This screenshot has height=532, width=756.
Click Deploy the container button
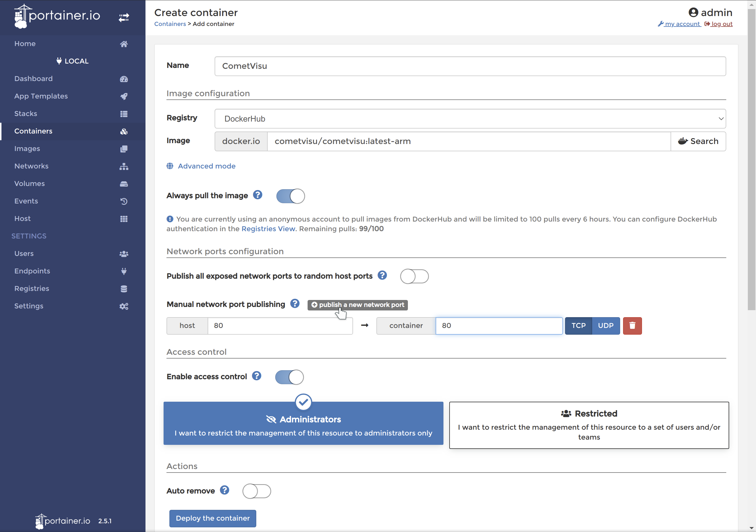[x=212, y=518]
